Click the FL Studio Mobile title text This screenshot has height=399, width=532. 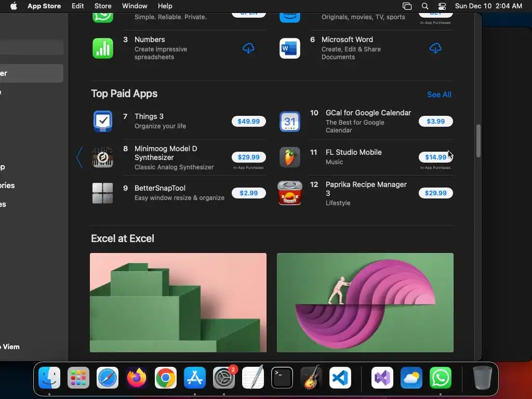click(353, 152)
